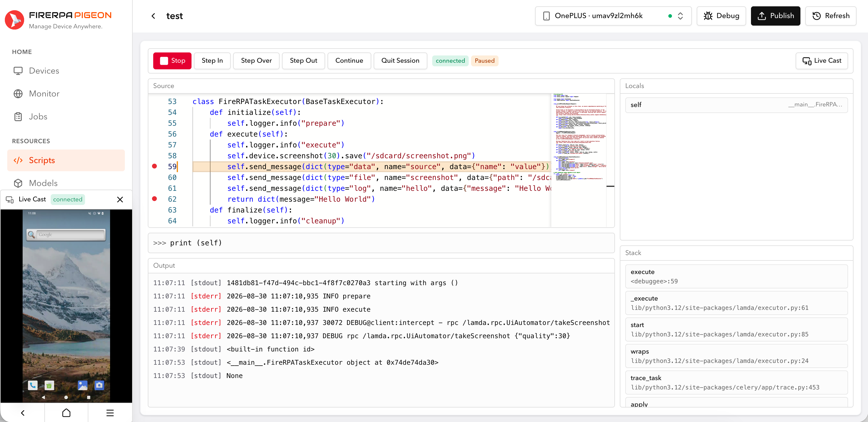Tap the Android recents square on device screen
This screenshot has height=422, width=868.
[x=89, y=397]
